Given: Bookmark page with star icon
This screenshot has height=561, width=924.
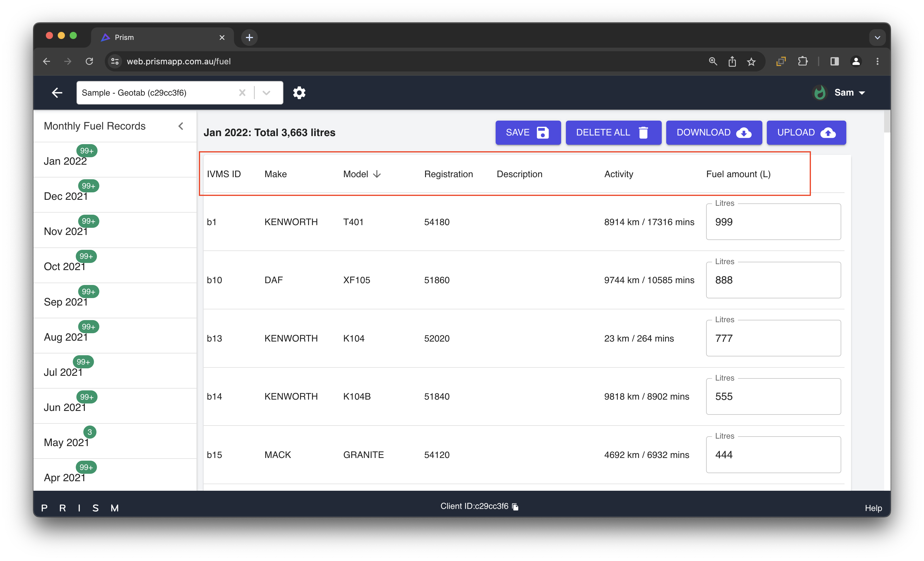Looking at the screenshot, I should (751, 62).
